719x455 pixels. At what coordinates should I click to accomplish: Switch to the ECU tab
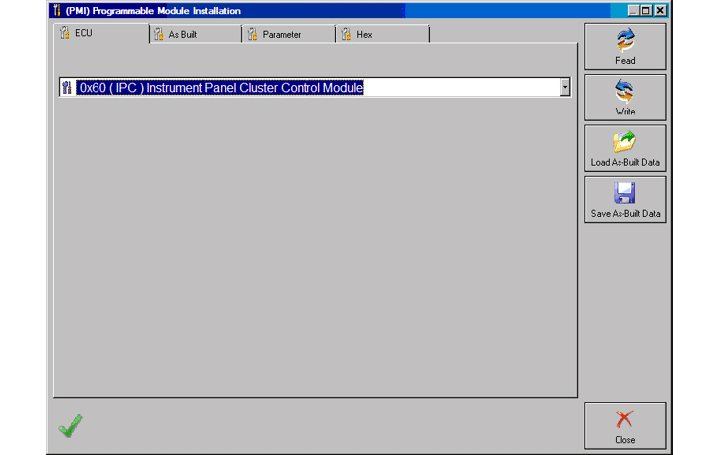click(84, 34)
